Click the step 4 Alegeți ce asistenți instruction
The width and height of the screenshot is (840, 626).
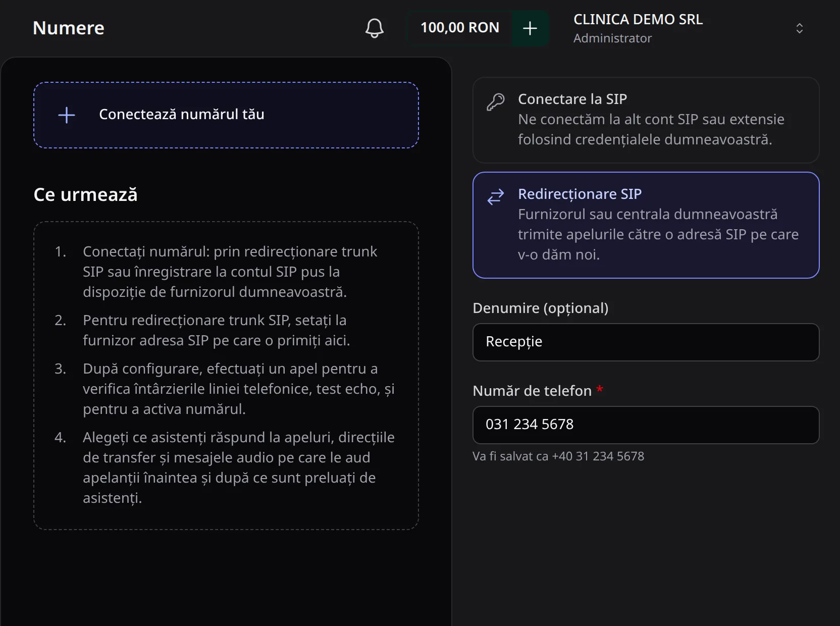(x=238, y=467)
